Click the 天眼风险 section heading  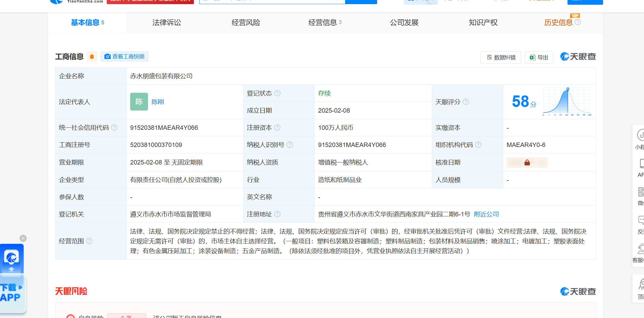tap(71, 291)
